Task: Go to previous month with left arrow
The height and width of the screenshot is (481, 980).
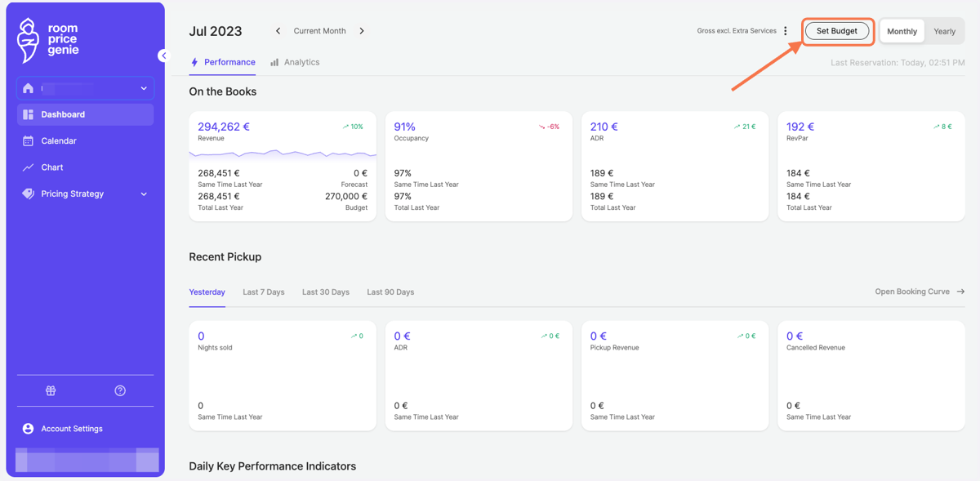Action: (x=278, y=31)
